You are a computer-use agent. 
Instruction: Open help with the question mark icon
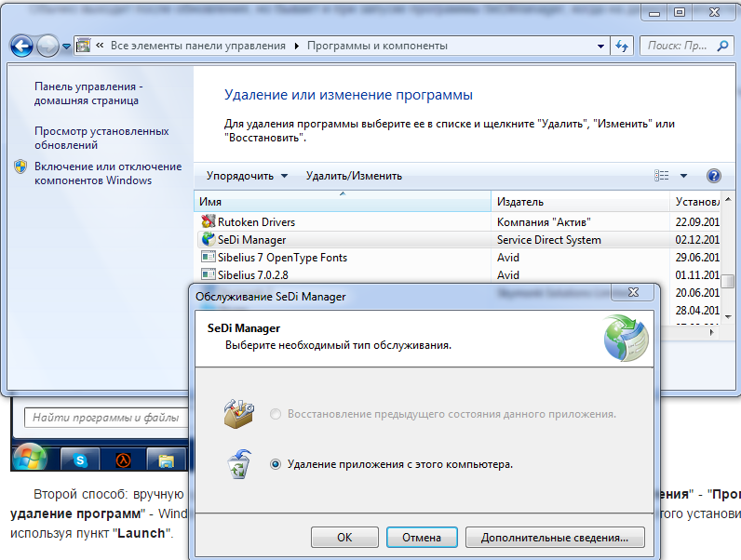tap(714, 176)
